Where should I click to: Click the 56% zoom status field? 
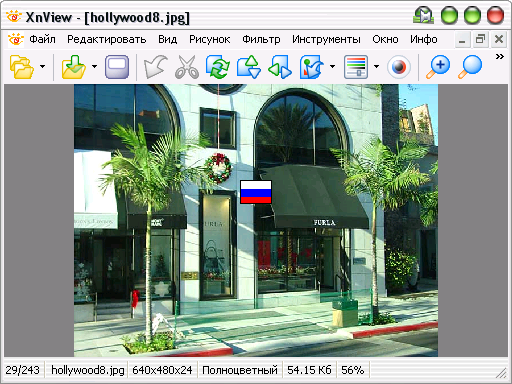[x=353, y=370]
